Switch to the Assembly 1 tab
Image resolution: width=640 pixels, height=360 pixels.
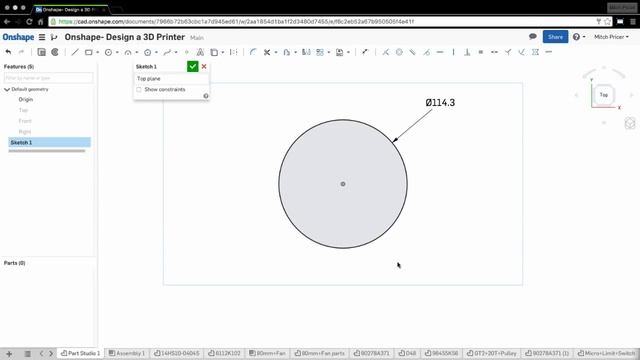pyautogui.click(x=127, y=353)
